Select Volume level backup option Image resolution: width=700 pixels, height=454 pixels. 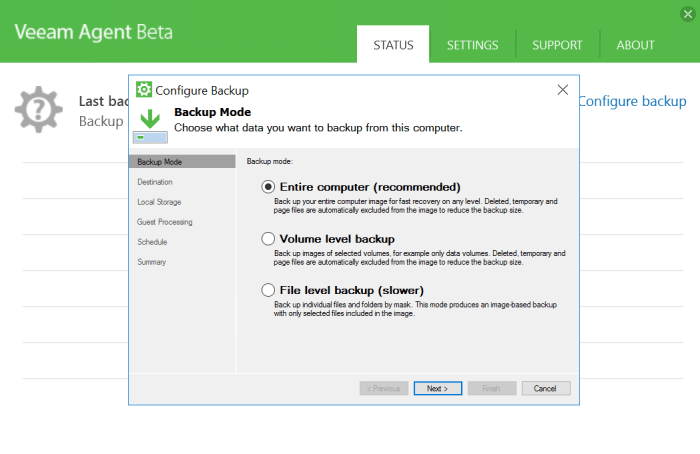coord(268,239)
